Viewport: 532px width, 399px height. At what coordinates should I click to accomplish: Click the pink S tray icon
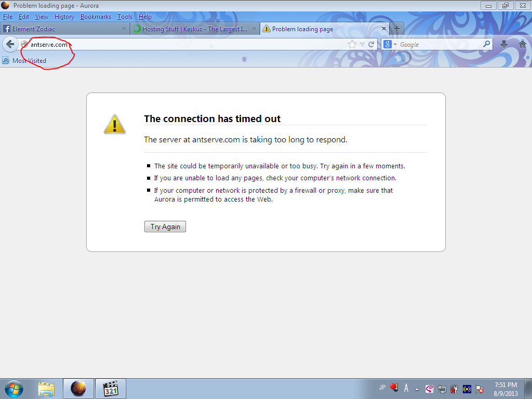[430, 389]
